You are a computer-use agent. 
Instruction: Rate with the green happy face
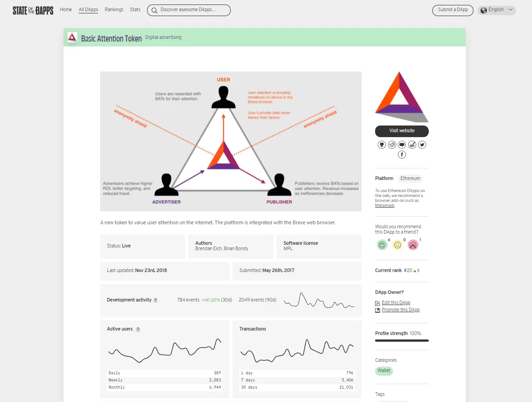[382, 245]
